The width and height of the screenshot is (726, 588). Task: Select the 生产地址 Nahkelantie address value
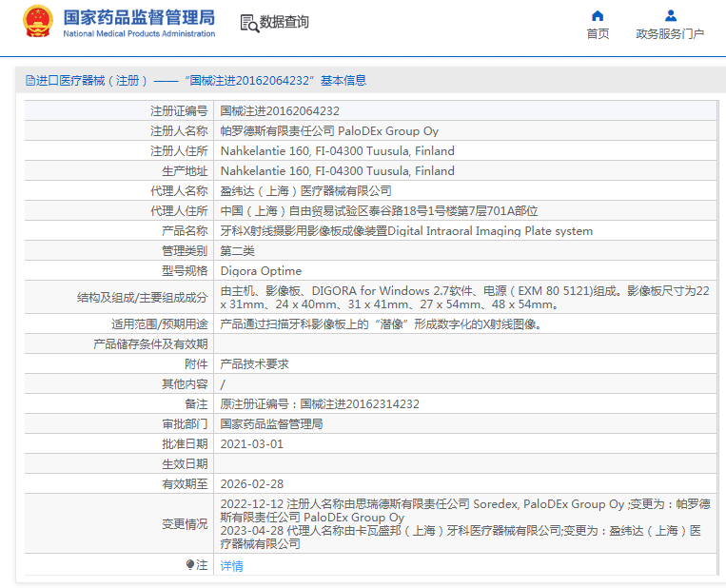[x=337, y=171]
